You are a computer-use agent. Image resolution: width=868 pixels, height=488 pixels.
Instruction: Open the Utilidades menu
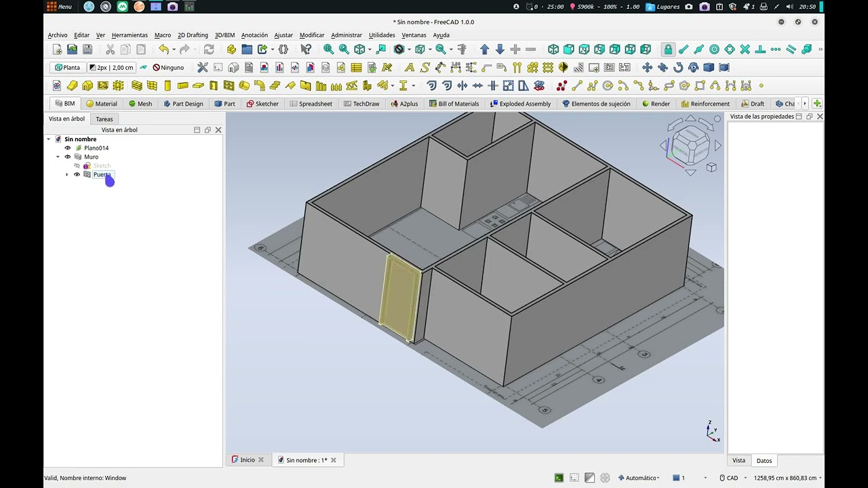pyautogui.click(x=382, y=35)
